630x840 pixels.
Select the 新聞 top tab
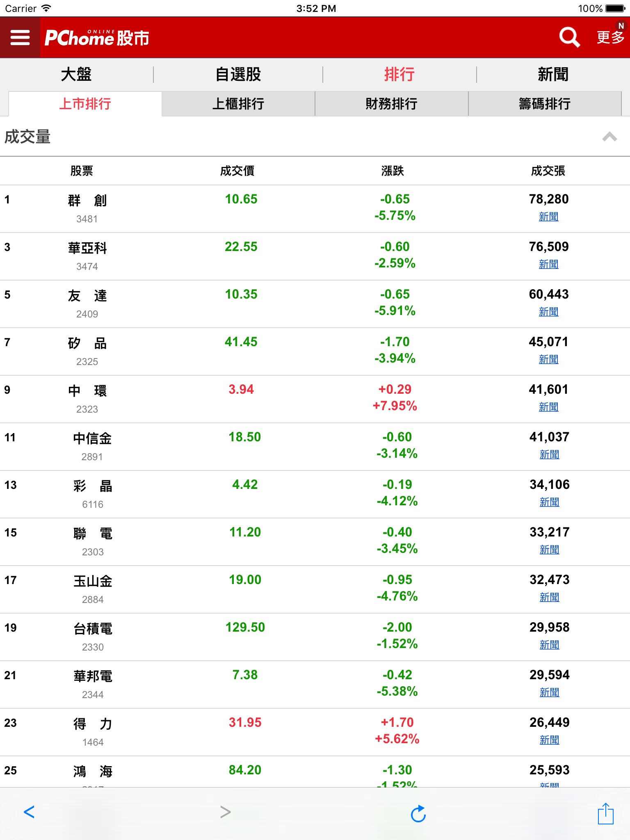pos(553,75)
